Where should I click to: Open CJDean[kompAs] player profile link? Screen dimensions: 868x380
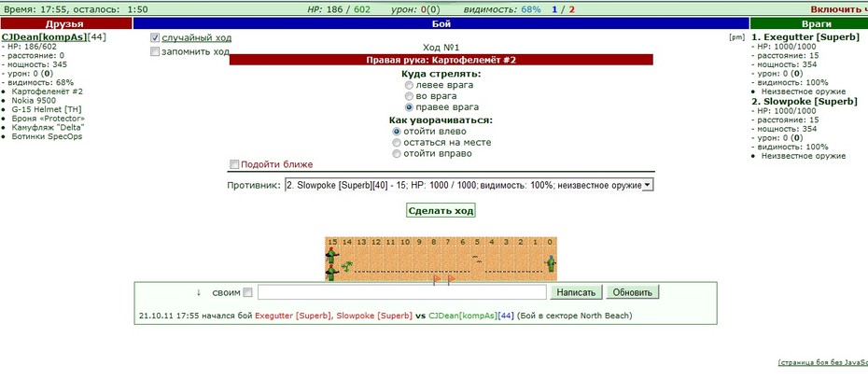pos(44,37)
